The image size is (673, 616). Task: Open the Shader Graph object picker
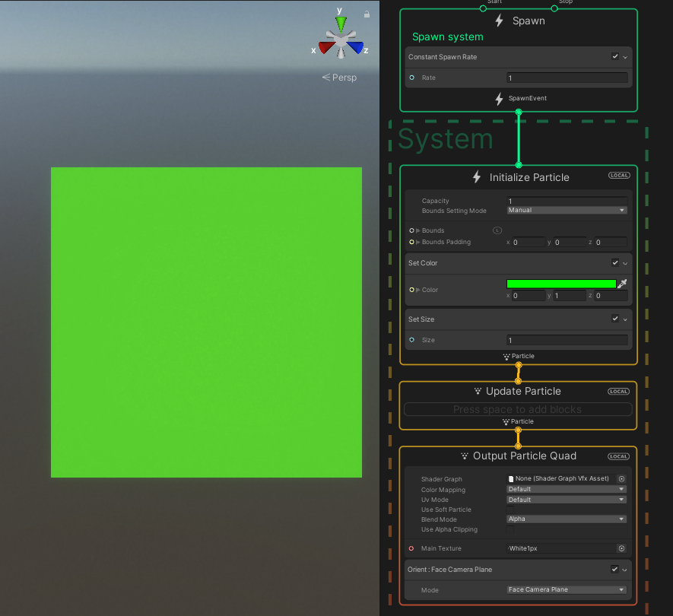621,478
